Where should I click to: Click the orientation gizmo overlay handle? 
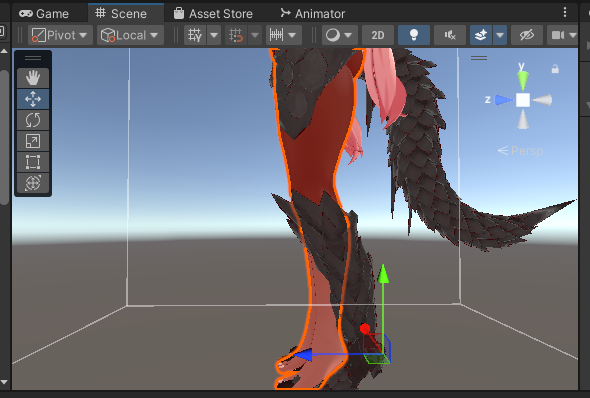[x=479, y=58]
